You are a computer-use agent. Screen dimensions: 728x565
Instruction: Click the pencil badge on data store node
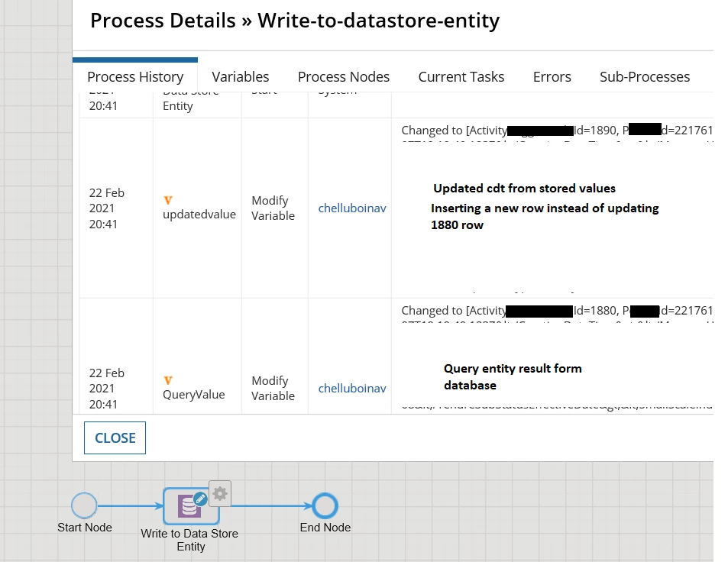[200, 499]
